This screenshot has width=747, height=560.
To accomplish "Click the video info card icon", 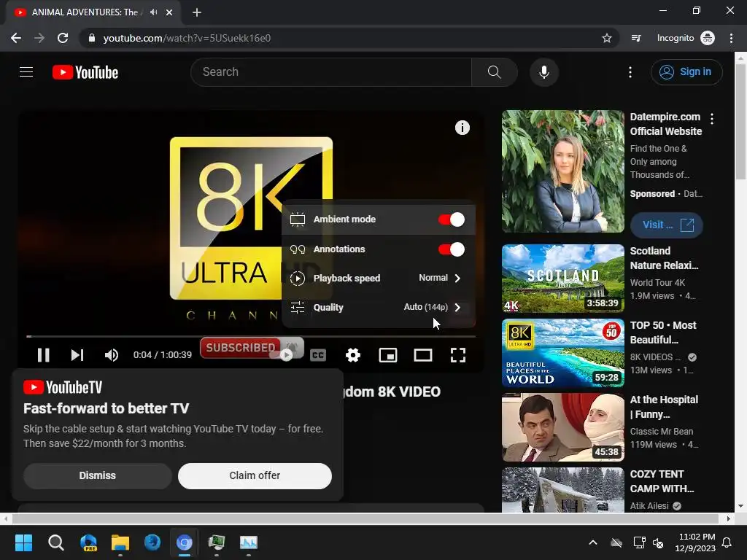I will (x=462, y=128).
